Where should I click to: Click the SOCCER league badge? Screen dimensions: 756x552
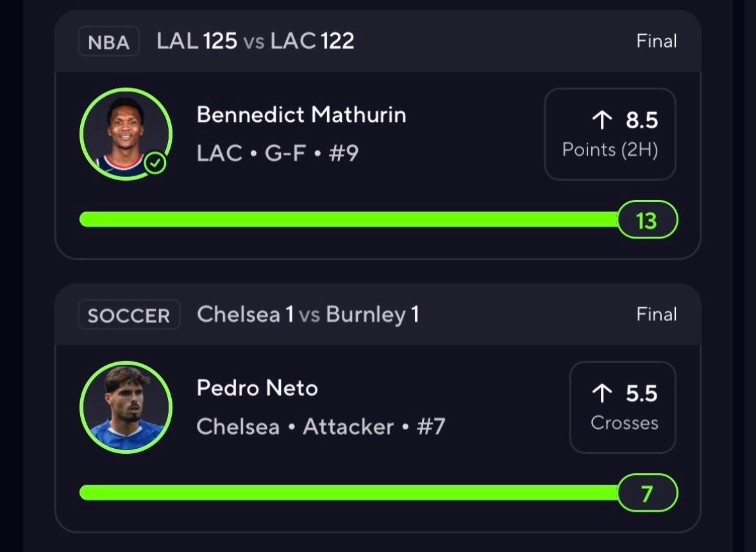click(129, 315)
